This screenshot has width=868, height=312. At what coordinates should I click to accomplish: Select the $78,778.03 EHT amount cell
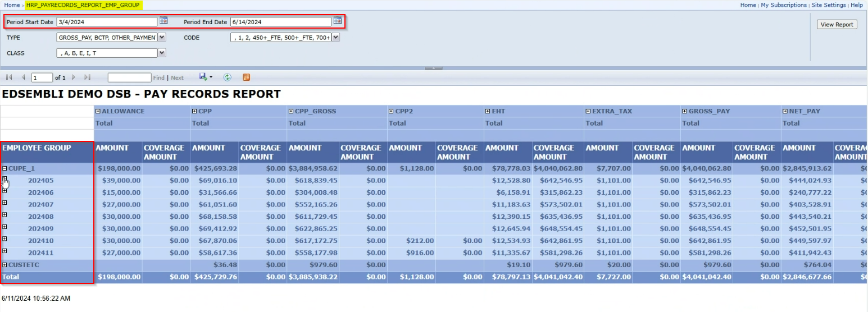(508, 168)
